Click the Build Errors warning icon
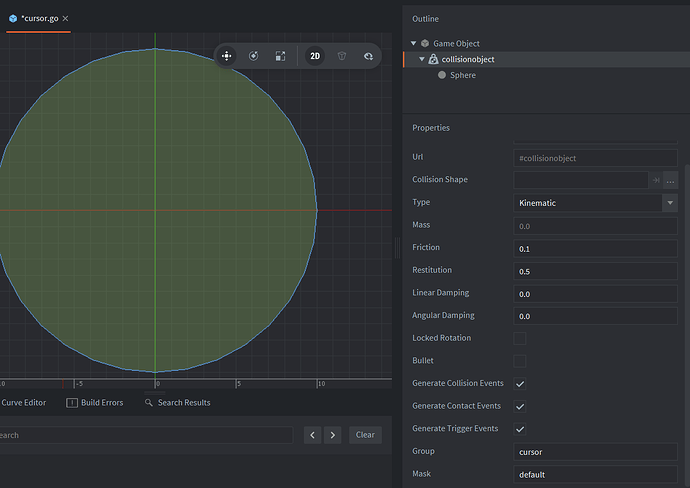The width and height of the screenshot is (690, 488). (x=72, y=403)
